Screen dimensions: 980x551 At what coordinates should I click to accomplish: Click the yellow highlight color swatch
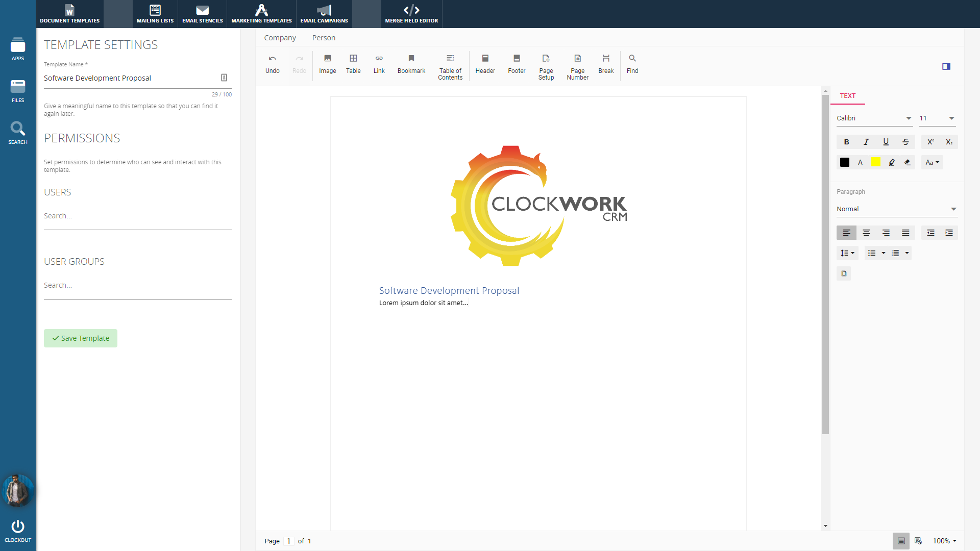point(876,162)
